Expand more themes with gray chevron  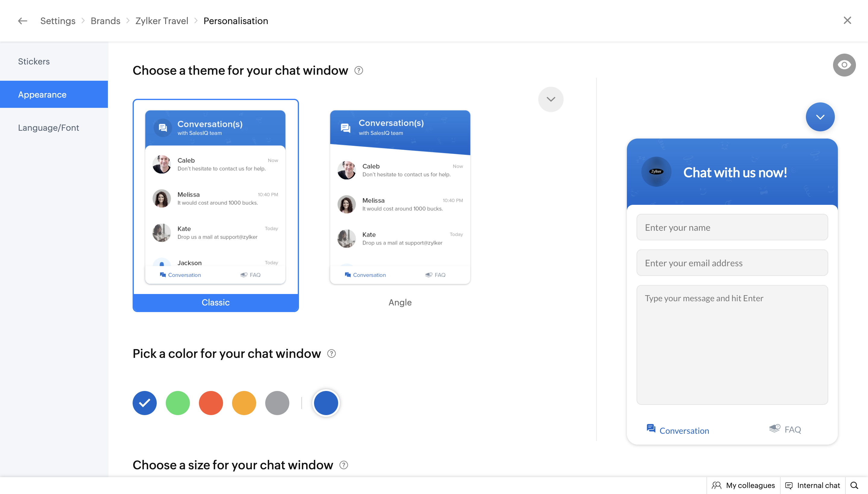click(551, 99)
